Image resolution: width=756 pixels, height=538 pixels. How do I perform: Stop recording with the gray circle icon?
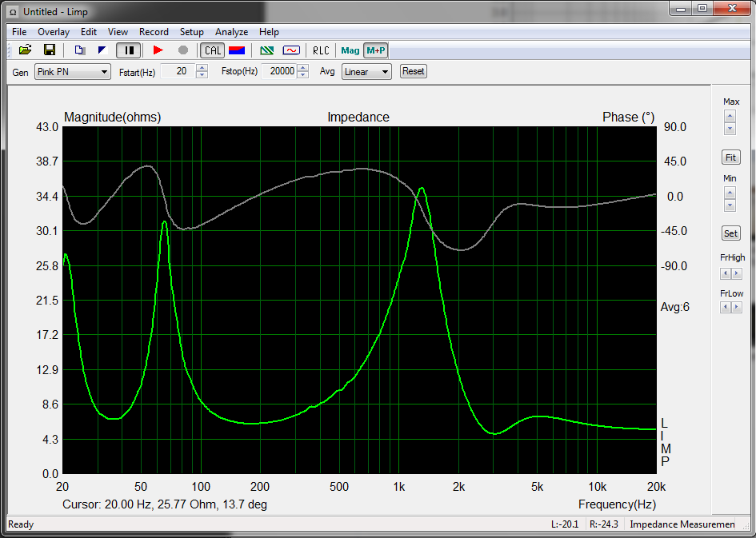183,50
